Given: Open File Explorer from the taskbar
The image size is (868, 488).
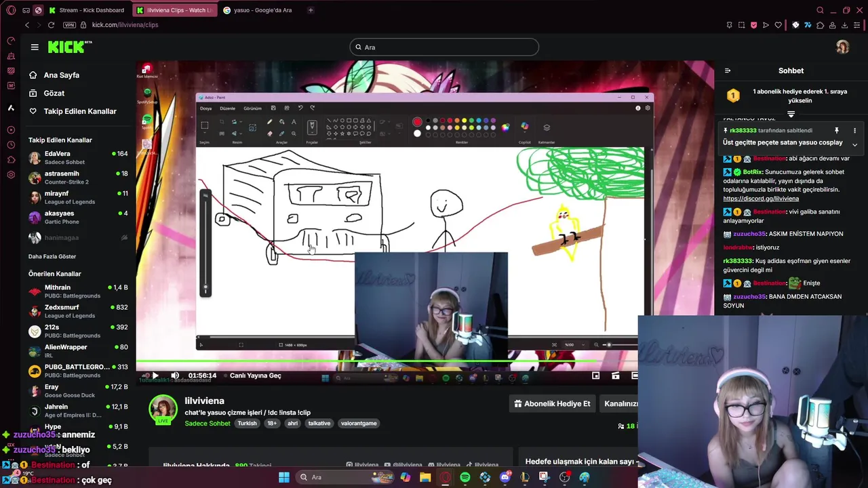Looking at the screenshot, I should [x=425, y=477].
